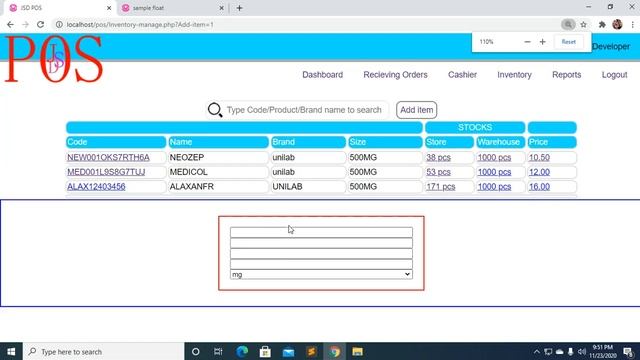Image resolution: width=640 pixels, height=360 pixels.
Task: Click the price 12.00
Action: (x=539, y=172)
